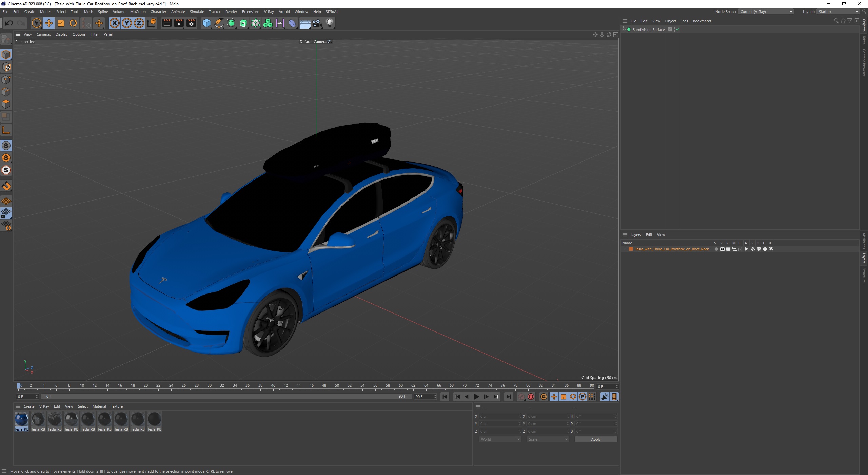Open viewport hamburger menu beside View
Screen dimensions: 868x475
[18, 34]
